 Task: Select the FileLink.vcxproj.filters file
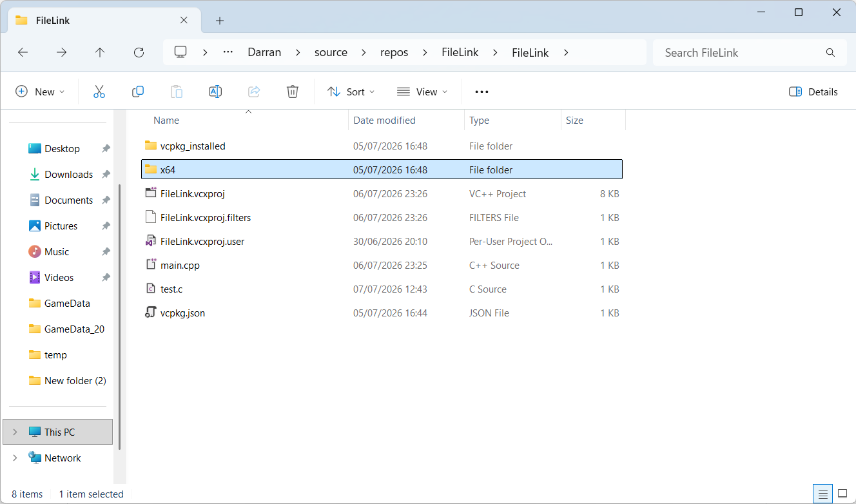point(382,217)
